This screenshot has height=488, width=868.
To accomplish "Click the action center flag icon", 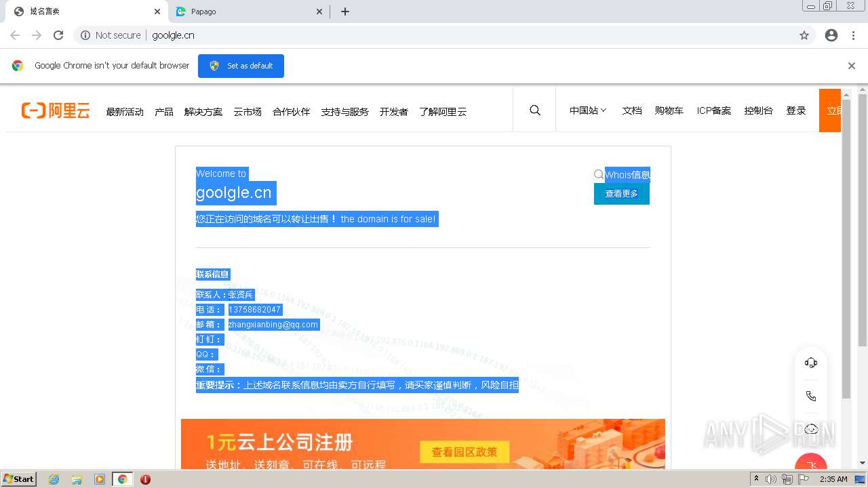I will [804, 479].
